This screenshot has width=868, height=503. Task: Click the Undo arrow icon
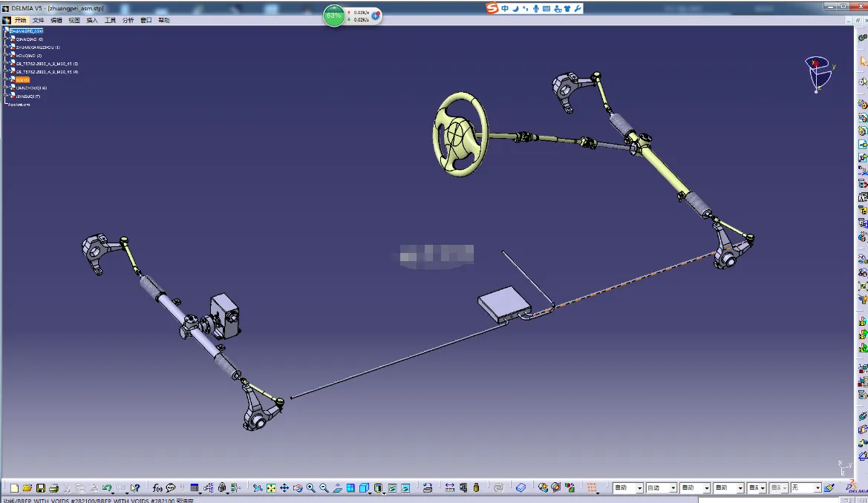coord(106,488)
